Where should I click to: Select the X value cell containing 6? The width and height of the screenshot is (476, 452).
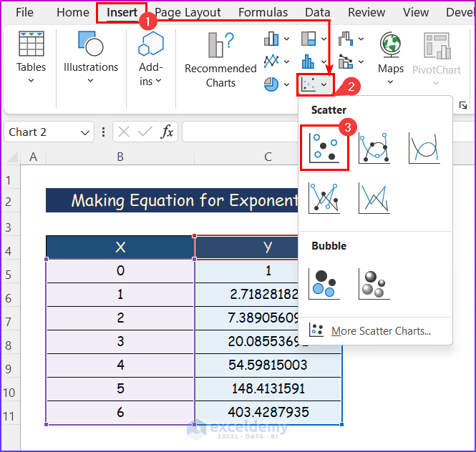pos(120,413)
